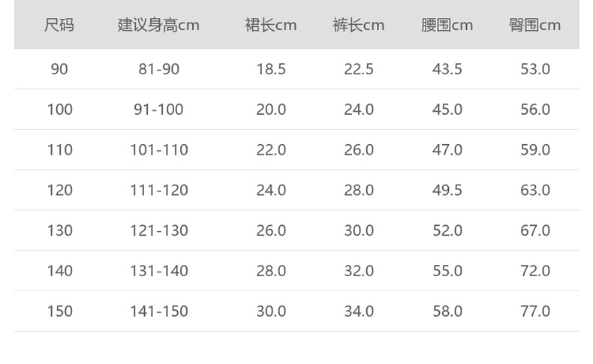The height and width of the screenshot is (364, 593).
Task: Select the 裤长cm header cell
Action: [359, 25]
